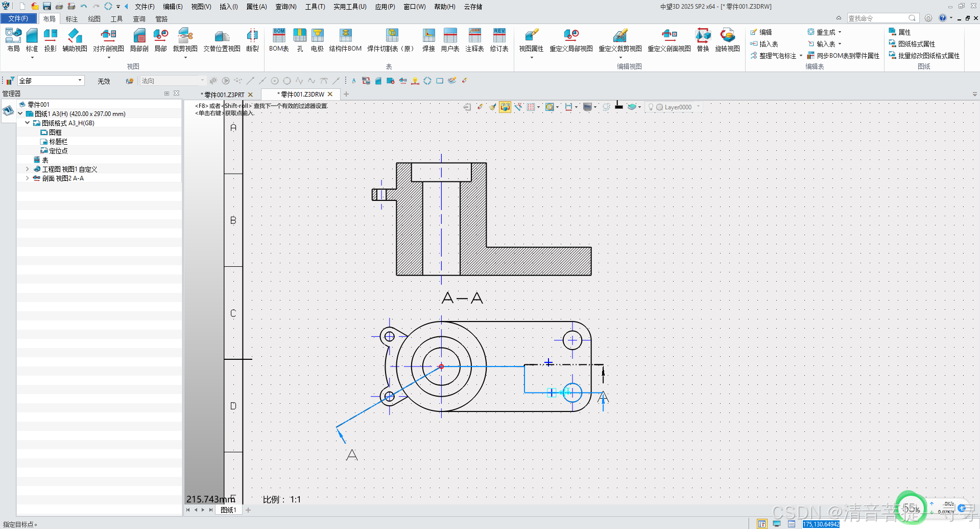
Task: Toggle the grid dots display button
Action: pyautogui.click(x=531, y=107)
